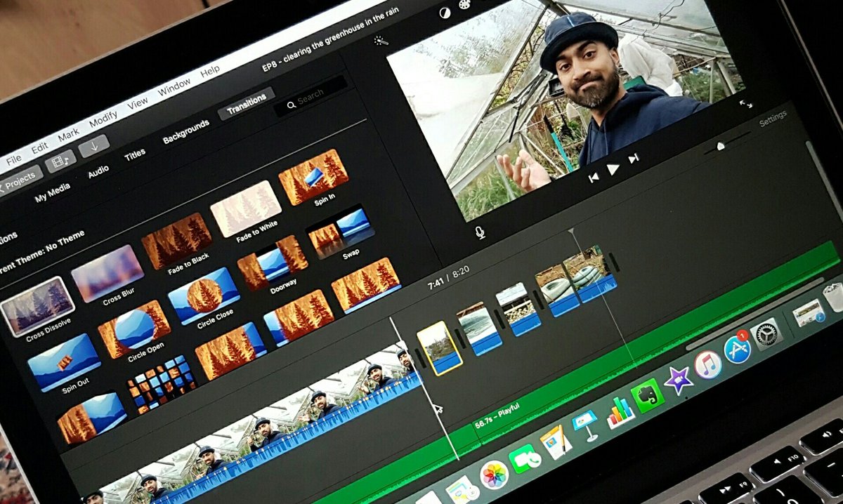843x504 pixels.
Task: Switch to the Titles tab
Action: [x=135, y=156]
